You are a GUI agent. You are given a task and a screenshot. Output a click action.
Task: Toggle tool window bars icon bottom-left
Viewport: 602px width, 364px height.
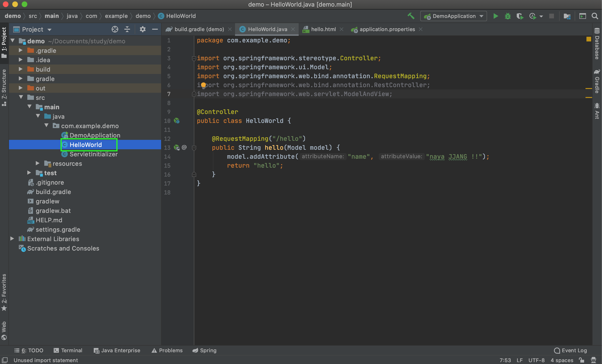pyautogui.click(x=5, y=360)
